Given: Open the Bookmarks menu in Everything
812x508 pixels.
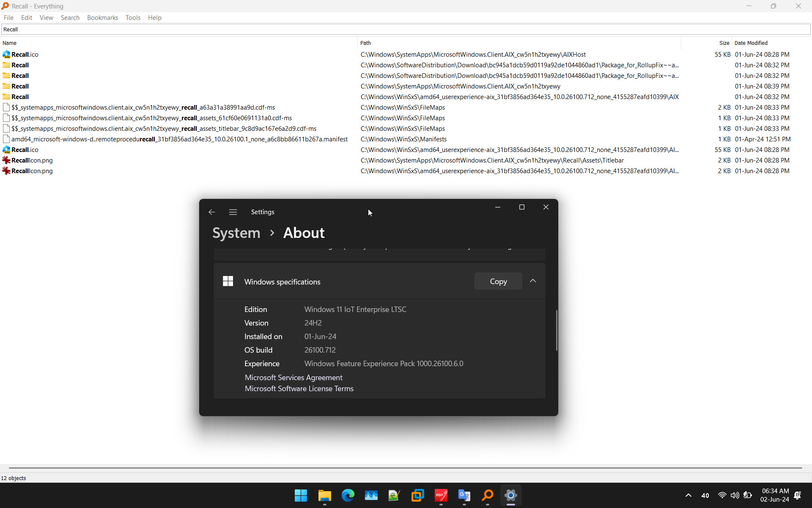Looking at the screenshot, I should [x=102, y=18].
